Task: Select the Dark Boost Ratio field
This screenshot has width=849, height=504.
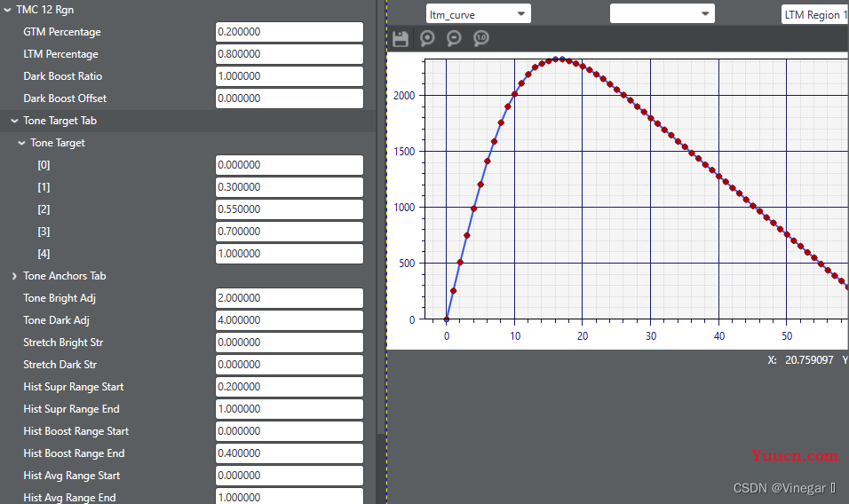Action: tap(289, 76)
